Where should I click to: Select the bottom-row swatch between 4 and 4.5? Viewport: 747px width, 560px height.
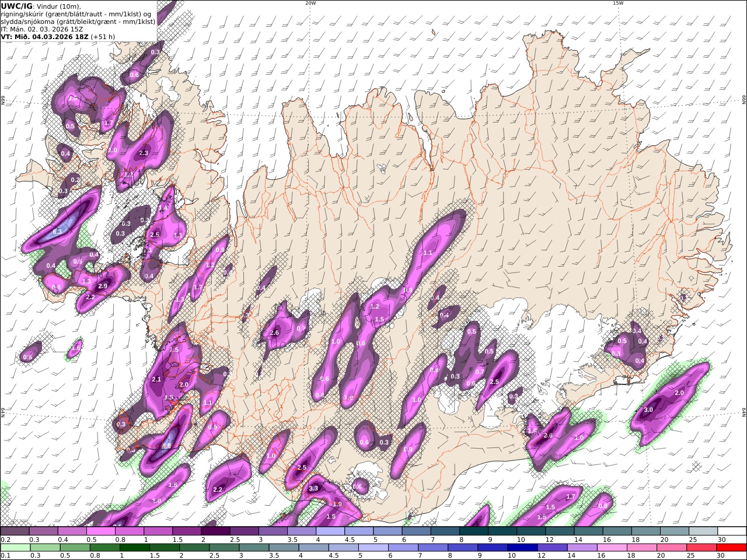314,548
